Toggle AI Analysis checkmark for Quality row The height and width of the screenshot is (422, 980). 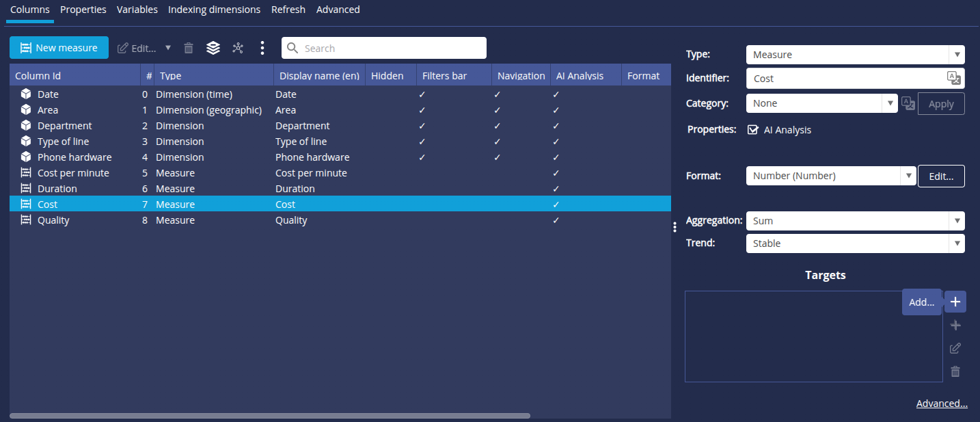pyautogui.click(x=556, y=220)
